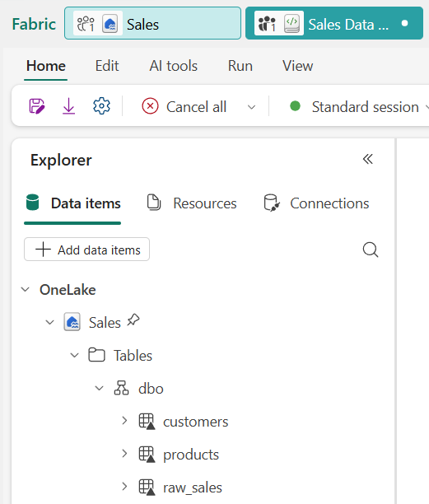Click the purple download arrow icon
This screenshot has height=504, width=429.
tap(68, 106)
